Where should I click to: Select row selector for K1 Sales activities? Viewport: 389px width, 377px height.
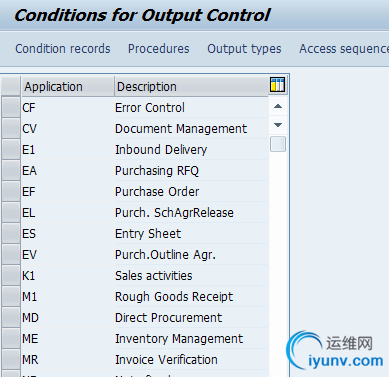pos(11,275)
